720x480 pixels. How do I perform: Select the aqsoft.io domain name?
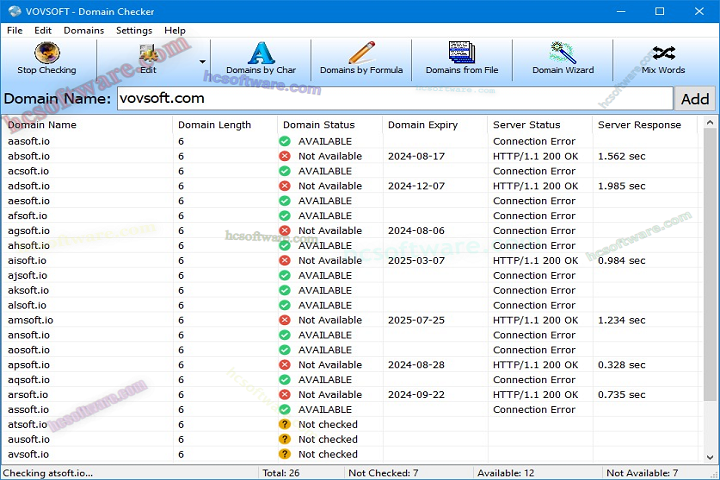point(28,380)
